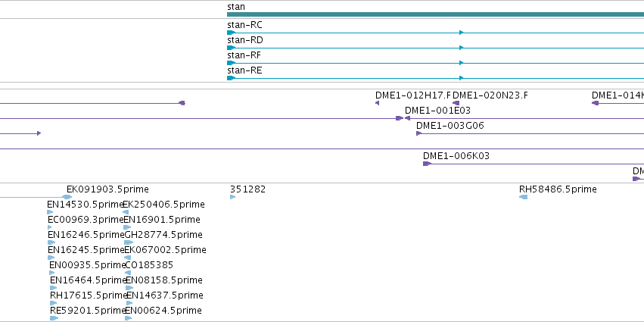Click the EN00624.5prime EST label
Viewport: 644px width, 322px height.
tap(163, 311)
